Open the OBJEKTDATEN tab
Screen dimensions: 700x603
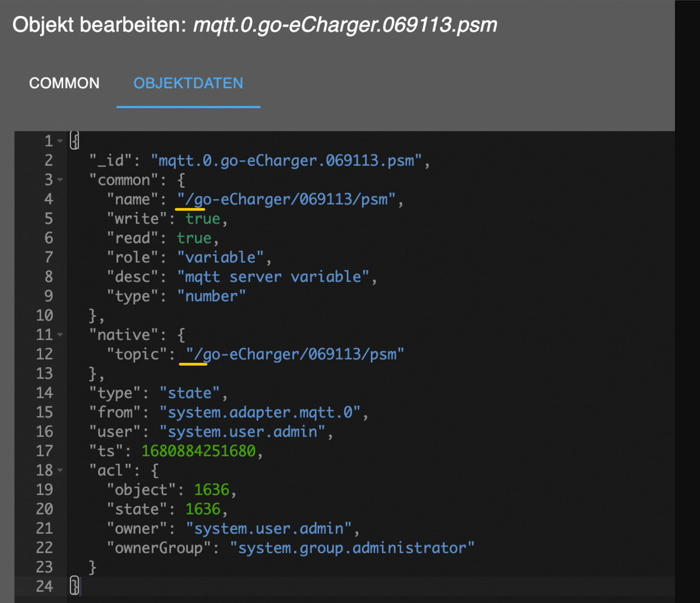click(x=188, y=83)
